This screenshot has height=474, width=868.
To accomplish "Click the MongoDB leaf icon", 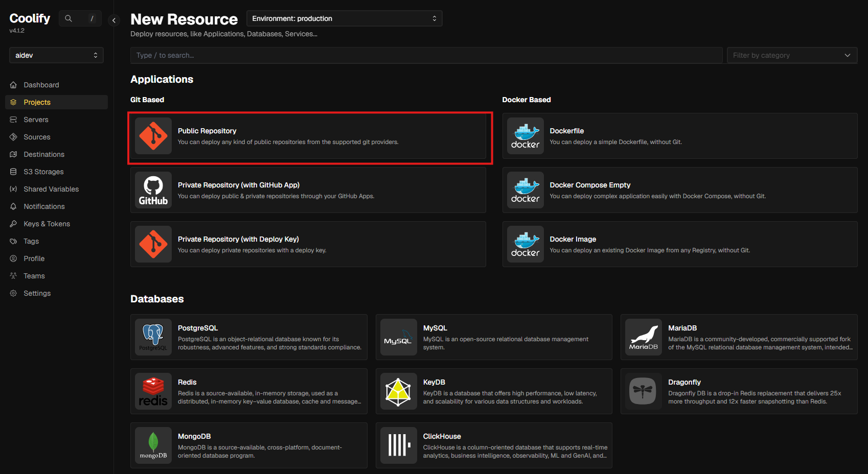I will tap(153, 445).
